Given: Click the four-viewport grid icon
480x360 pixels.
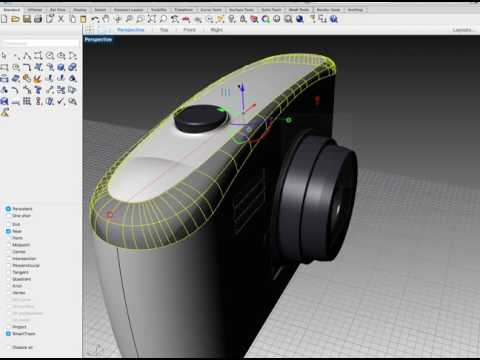Looking at the screenshot, I should tap(89, 30).
